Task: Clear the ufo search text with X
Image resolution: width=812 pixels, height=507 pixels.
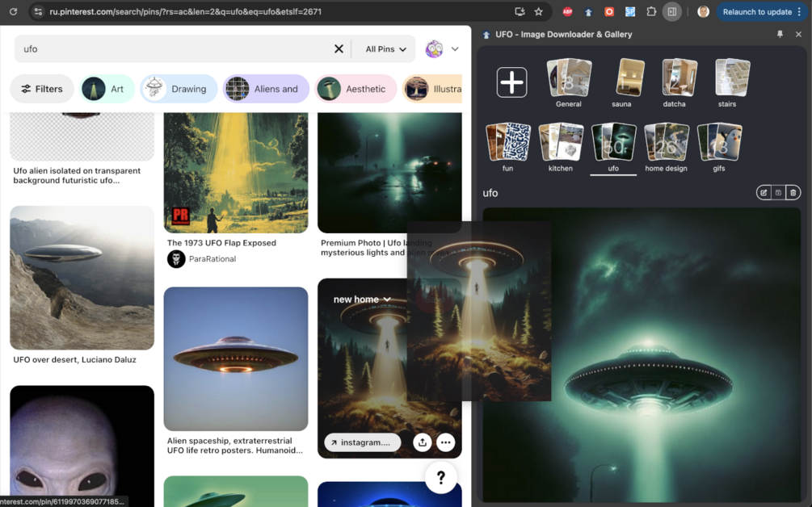Action: [339, 48]
